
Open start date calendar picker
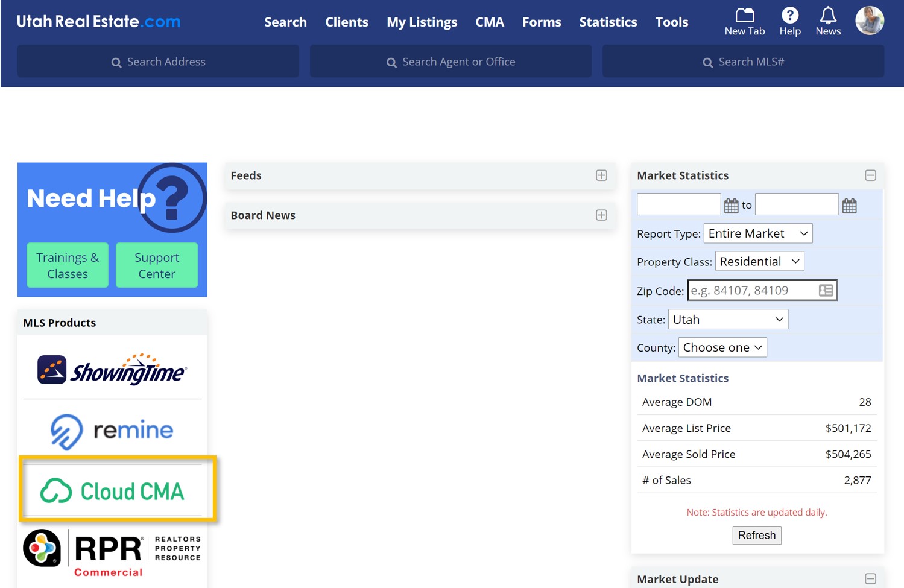731,206
